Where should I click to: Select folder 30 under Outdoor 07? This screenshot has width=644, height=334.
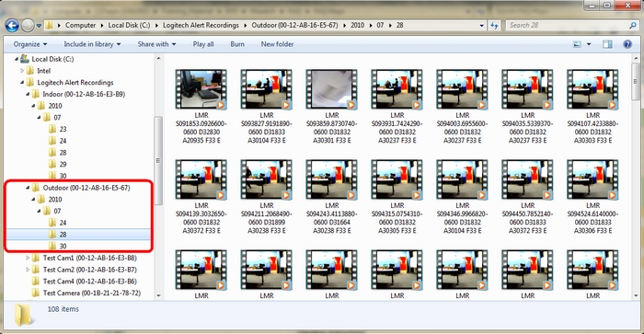pyautogui.click(x=63, y=246)
